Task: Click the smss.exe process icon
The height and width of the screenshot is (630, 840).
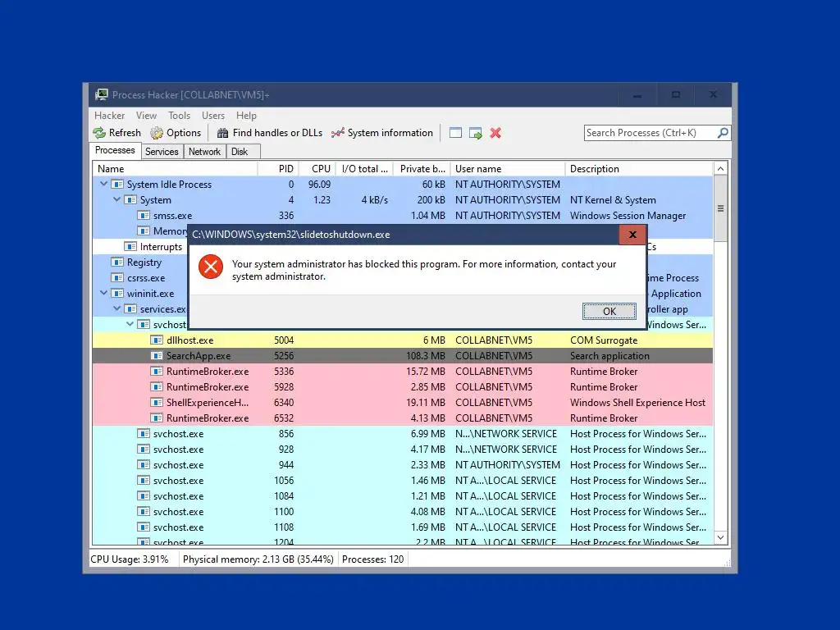Action: coord(143,216)
